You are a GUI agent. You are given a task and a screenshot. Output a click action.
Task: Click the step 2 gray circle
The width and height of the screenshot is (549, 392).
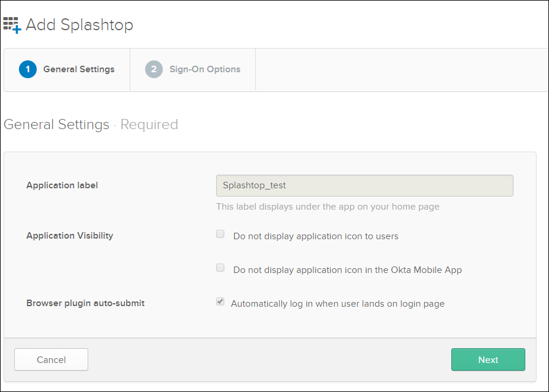[154, 69]
